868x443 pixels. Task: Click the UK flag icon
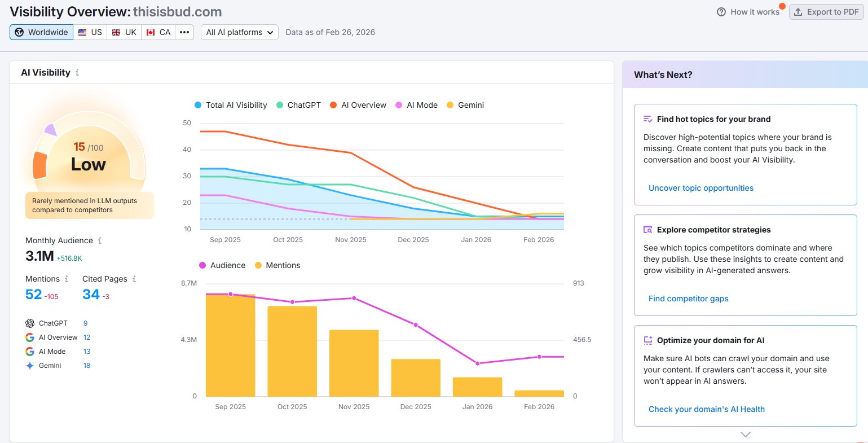pyautogui.click(x=116, y=33)
